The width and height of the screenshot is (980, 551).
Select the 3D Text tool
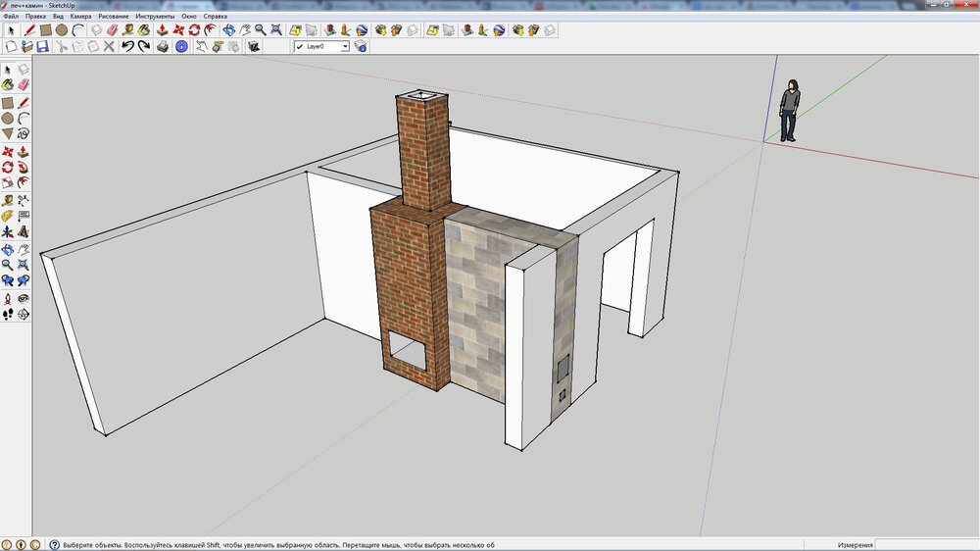pos(24,232)
